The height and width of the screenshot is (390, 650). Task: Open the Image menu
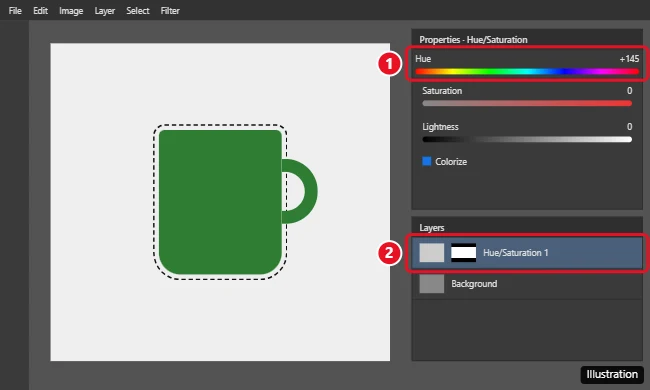click(71, 11)
